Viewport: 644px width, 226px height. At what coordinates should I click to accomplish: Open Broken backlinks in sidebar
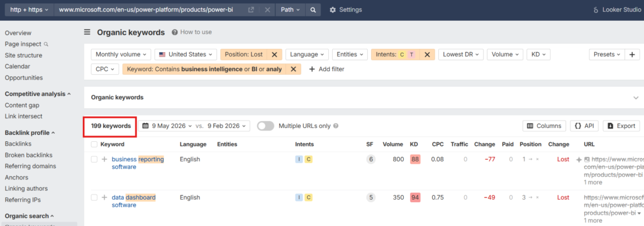coord(28,156)
